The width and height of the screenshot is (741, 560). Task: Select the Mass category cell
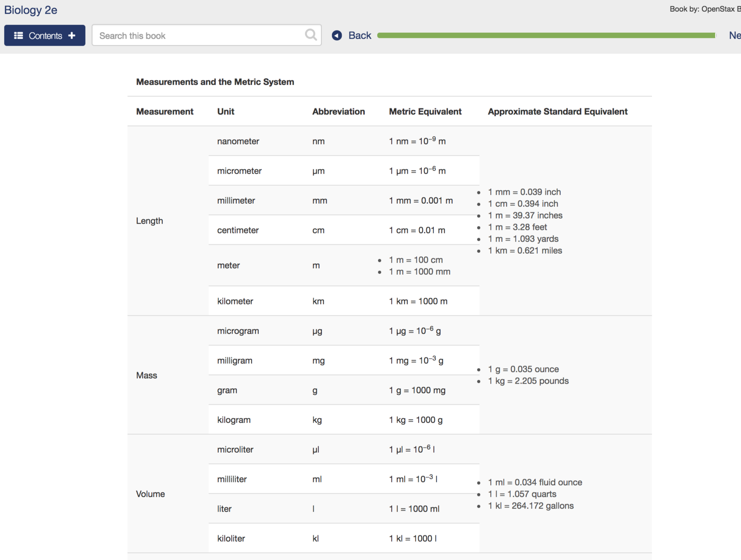coord(146,375)
